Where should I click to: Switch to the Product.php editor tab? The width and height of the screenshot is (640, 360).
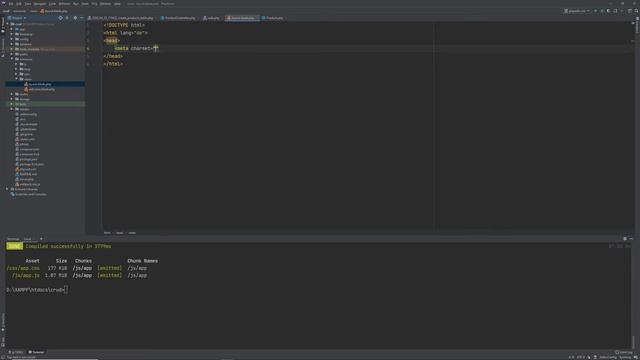[x=272, y=18]
